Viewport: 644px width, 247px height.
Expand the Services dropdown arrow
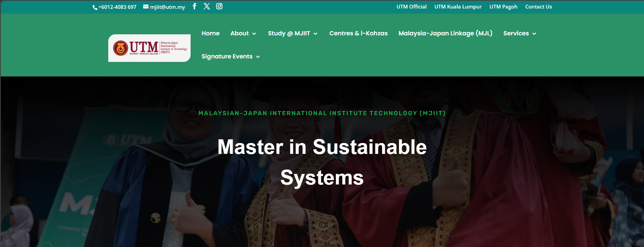[x=534, y=34]
